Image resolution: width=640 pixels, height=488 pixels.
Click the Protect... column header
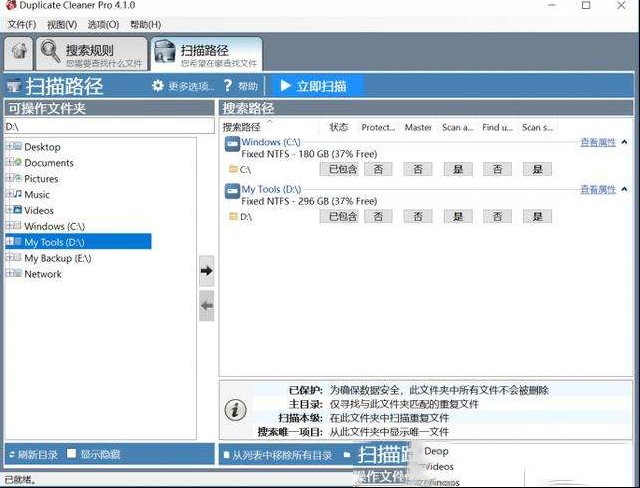tap(378, 127)
